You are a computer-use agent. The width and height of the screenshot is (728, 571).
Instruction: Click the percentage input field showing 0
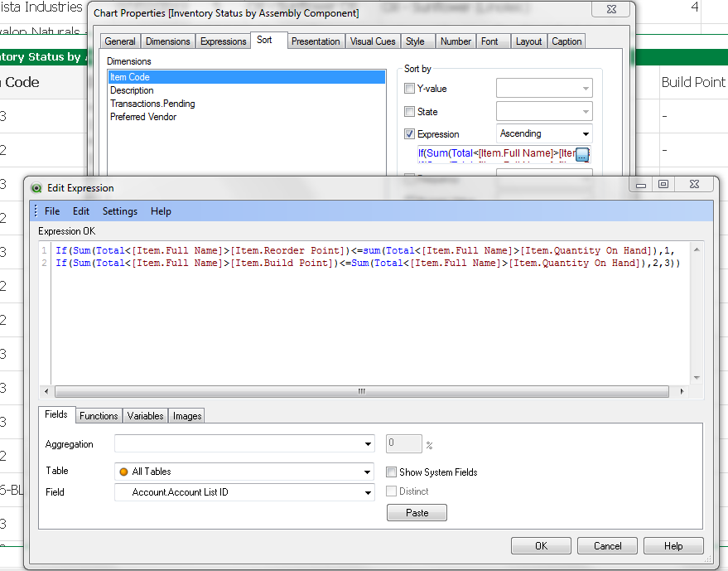(404, 443)
